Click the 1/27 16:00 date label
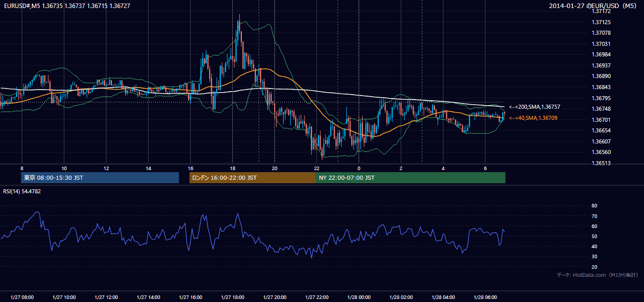644x302 pixels. coord(190,297)
